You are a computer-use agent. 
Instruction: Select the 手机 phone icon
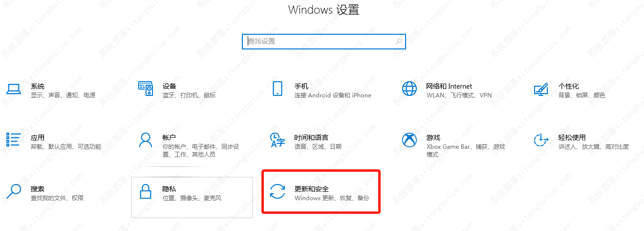[278, 89]
